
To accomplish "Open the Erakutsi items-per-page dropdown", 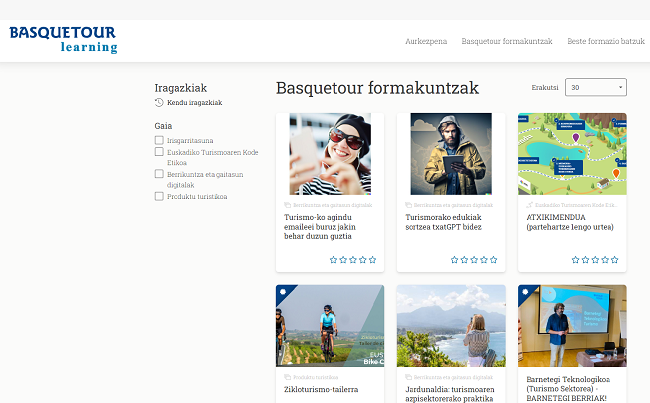I will 595,88.
